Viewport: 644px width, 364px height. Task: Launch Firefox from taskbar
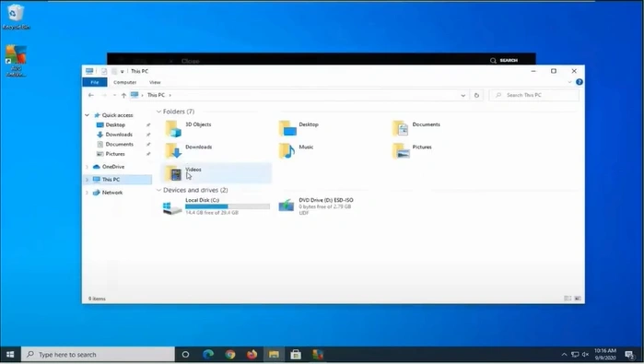(252, 354)
